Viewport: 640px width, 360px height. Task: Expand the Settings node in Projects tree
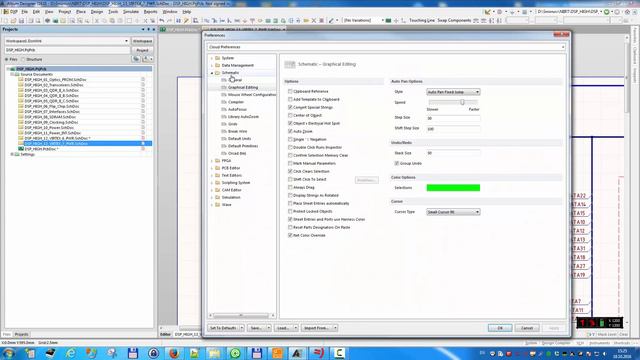pyautogui.click(x=12, y=155)
